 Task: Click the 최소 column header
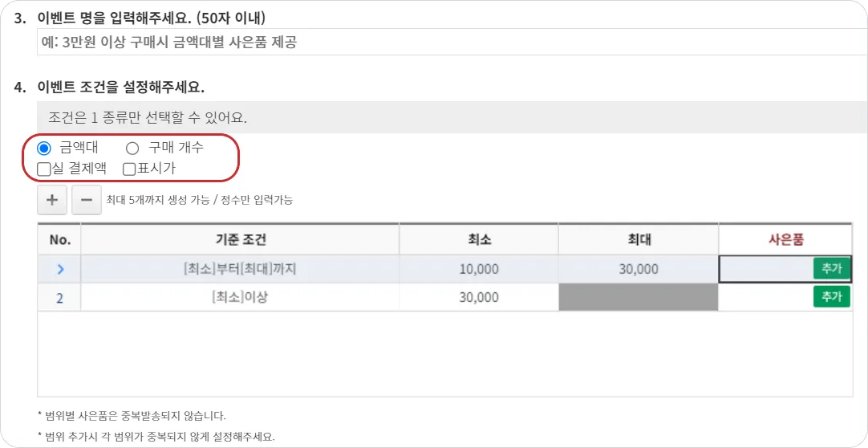point(479,238)
